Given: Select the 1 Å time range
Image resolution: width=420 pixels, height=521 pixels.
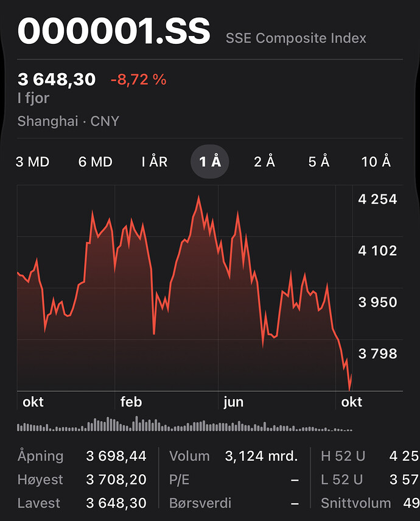Looking at the screenshot, I should 209,161.
